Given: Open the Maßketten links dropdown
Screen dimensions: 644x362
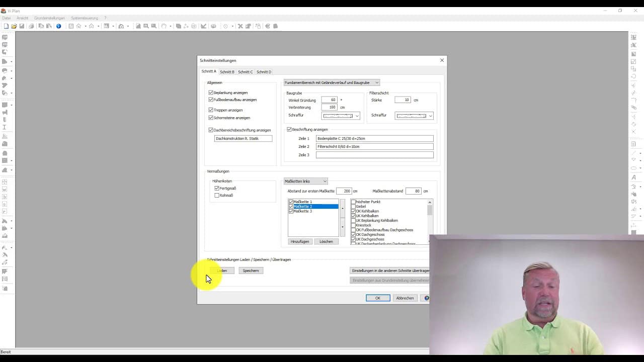Looking at the screenshot, I should 305,181.
